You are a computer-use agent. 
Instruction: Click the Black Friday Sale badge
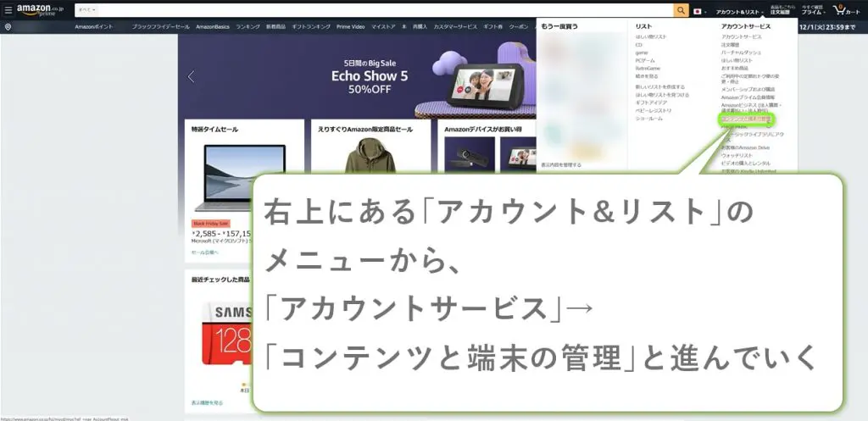[211, 224]
